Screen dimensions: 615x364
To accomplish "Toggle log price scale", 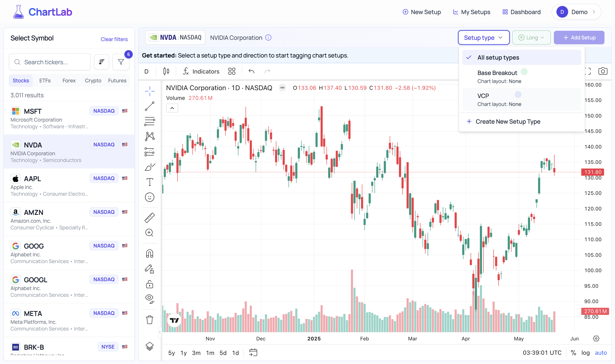I will click(585, 353).
